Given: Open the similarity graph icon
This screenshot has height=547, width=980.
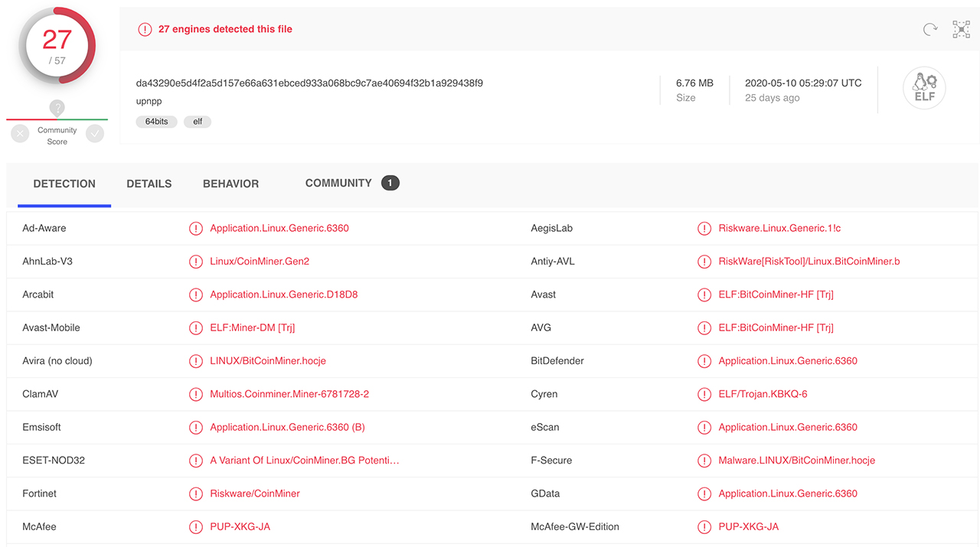Looking at the screenshot, I should pos(961,30).
